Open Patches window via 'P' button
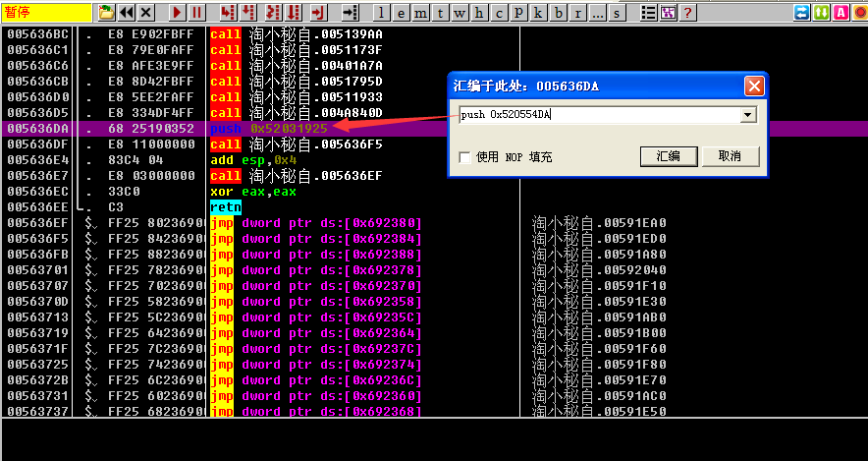The width and height of the screenshot is (868, 461). [518, 13]
